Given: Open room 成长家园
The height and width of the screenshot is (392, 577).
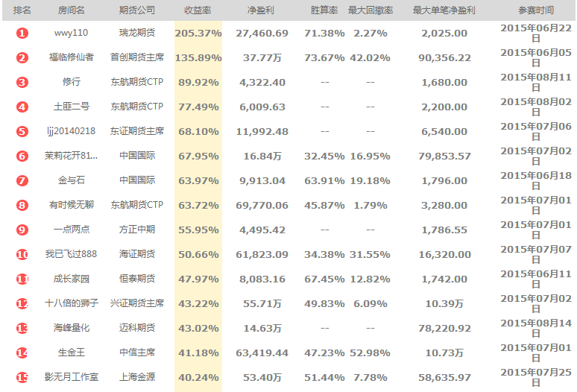Looking at the screenshot, I should point(72,279).
